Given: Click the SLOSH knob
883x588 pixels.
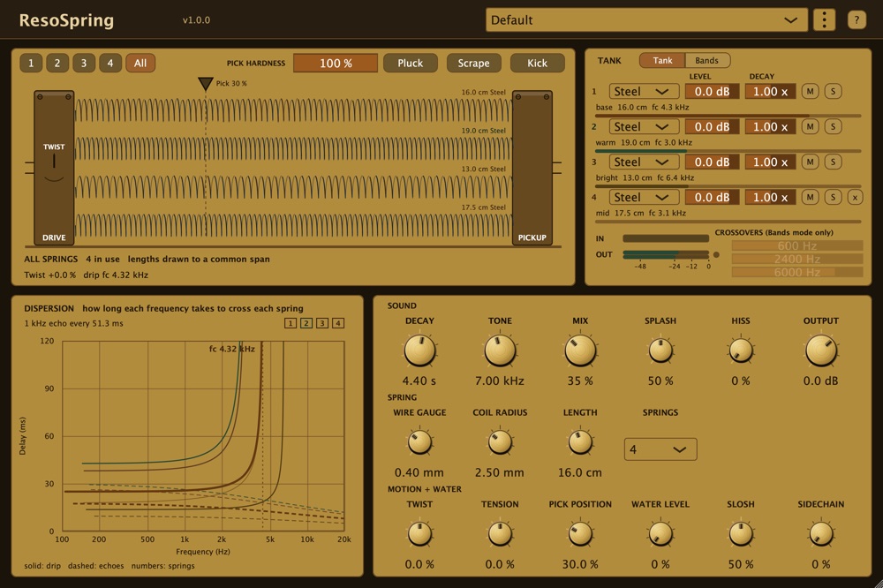Looking at the screenshot, I should [x=741, y=534].
